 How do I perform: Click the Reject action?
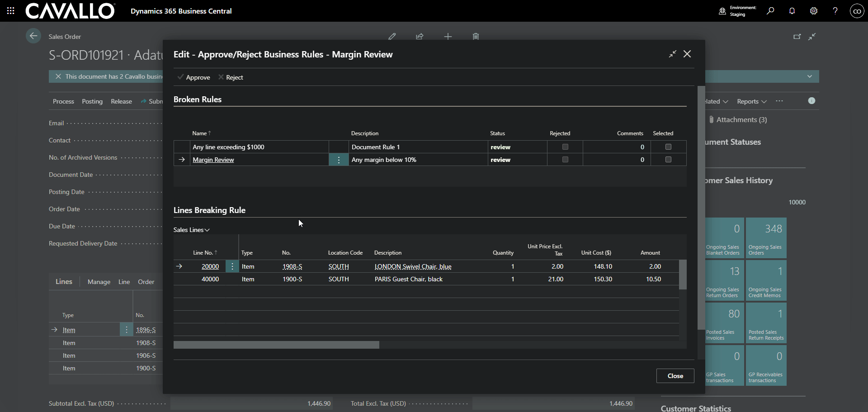point(231,77)
